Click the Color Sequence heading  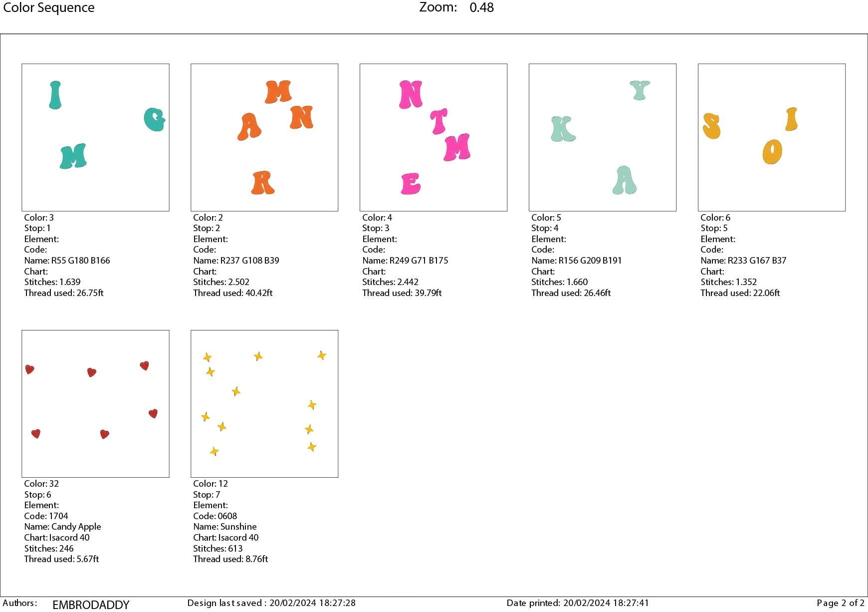click(x=49, y=8)
